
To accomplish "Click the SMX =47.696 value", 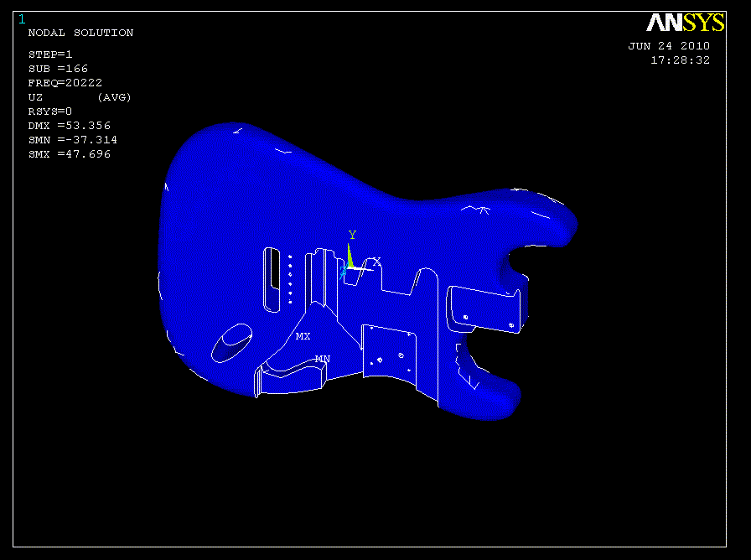I will click(70, 154).
